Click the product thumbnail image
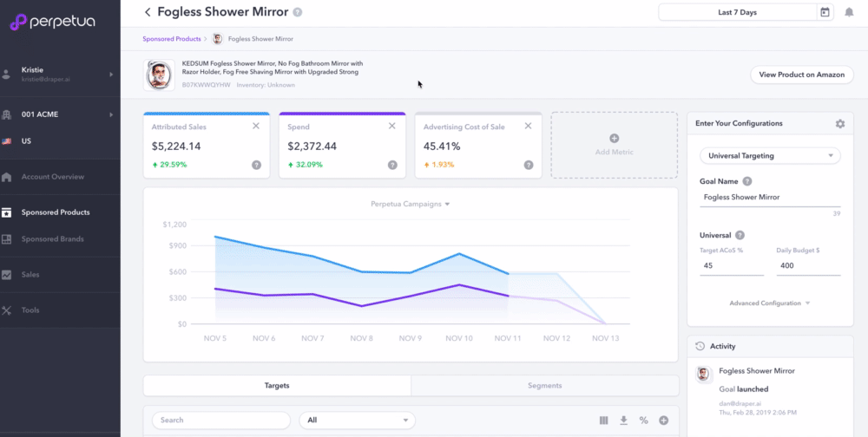Screen dimensions: 868x437 point(159,75)
